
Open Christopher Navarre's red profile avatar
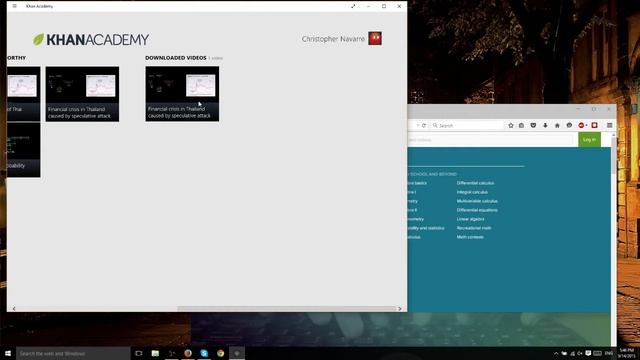375,38
